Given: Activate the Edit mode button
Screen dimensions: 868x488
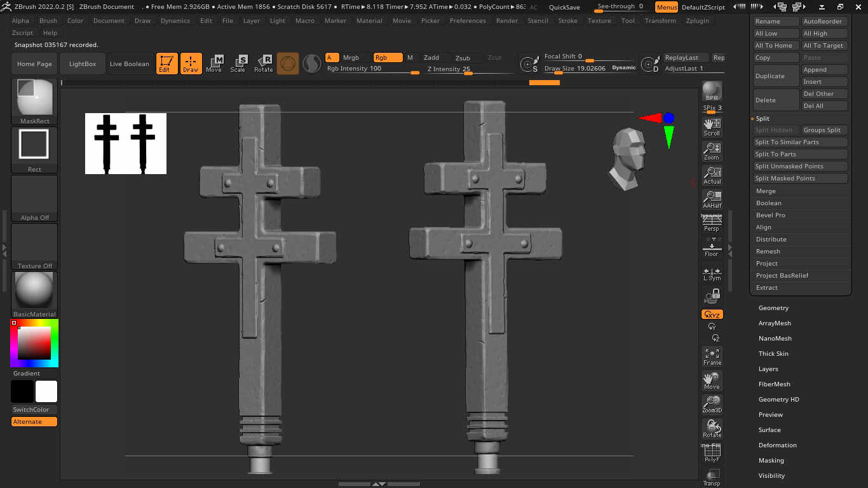Looking at the screenshot, I should [166, 64].
